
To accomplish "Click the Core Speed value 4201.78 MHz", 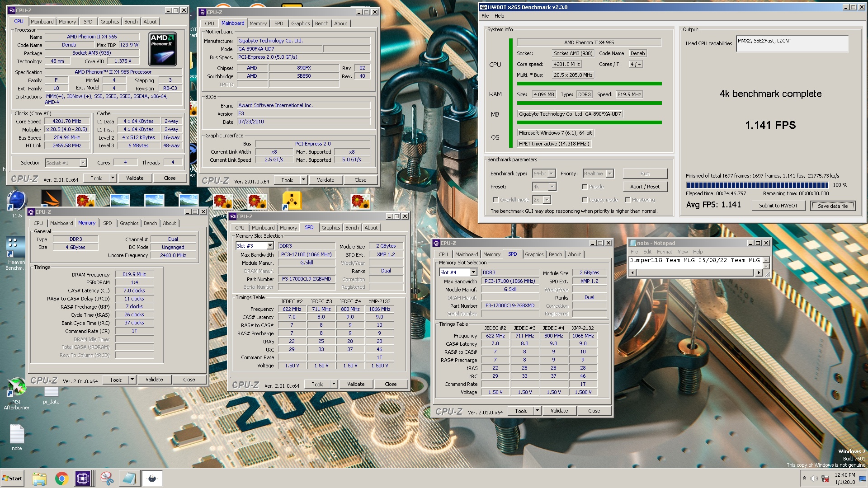I will tap(67, 121).
